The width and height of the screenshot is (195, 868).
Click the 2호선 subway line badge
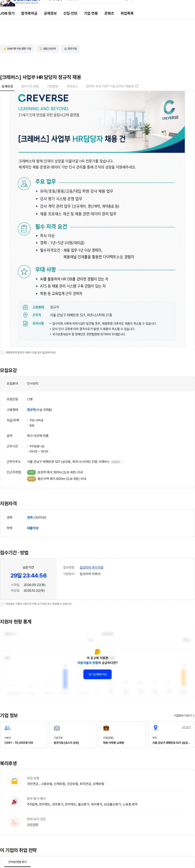pos(31,472)
